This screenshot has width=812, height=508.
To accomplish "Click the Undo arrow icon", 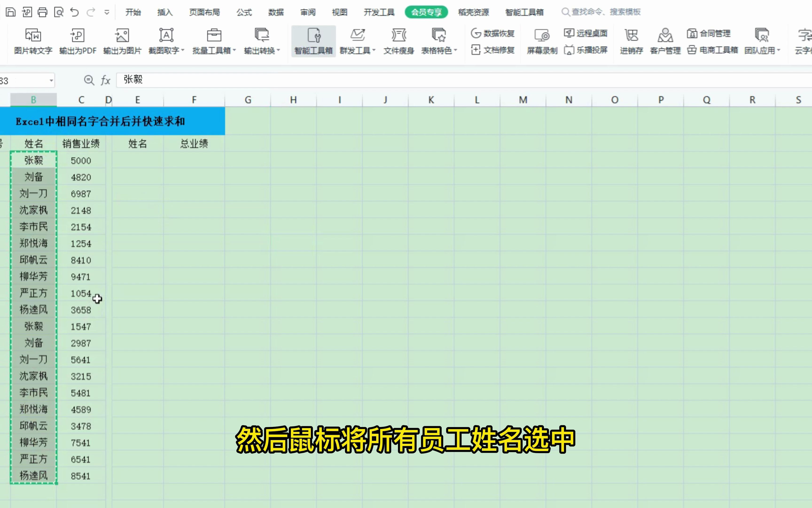I will pos(74,12).
